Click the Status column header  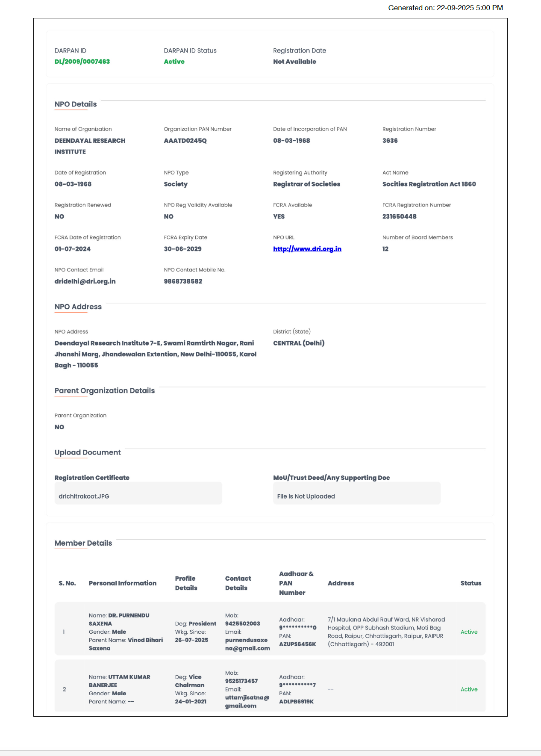[x=471, y=583]
